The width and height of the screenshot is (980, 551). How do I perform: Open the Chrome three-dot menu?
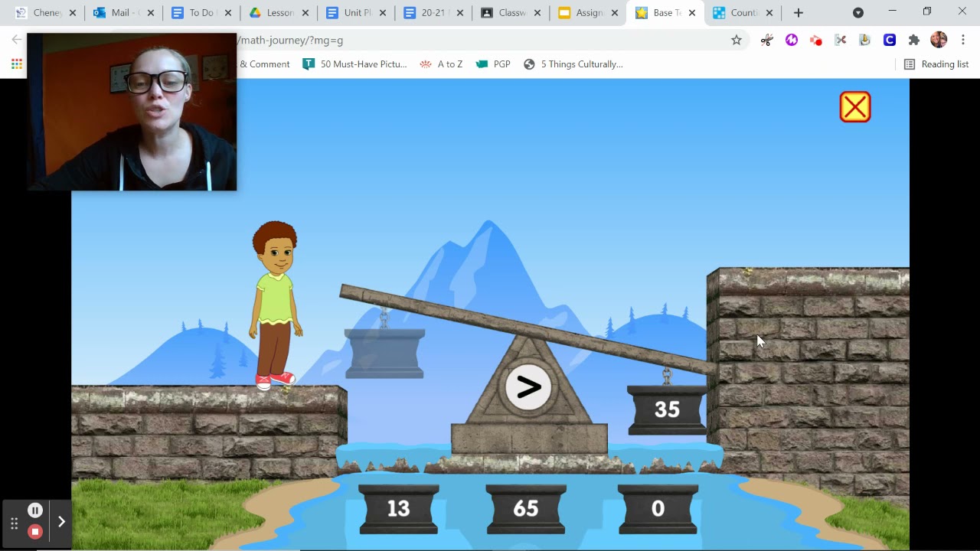(x=963, y=40)
